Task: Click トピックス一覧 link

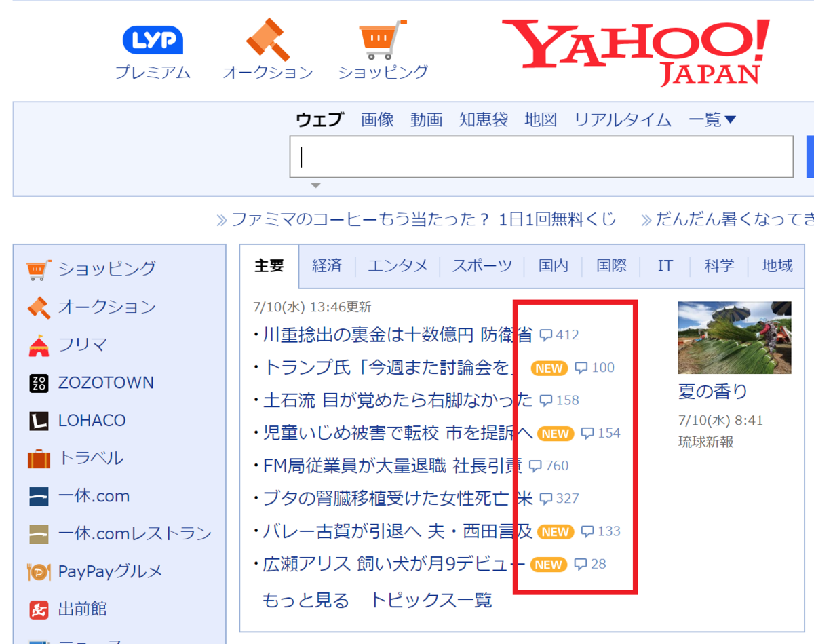Action: 431,601
